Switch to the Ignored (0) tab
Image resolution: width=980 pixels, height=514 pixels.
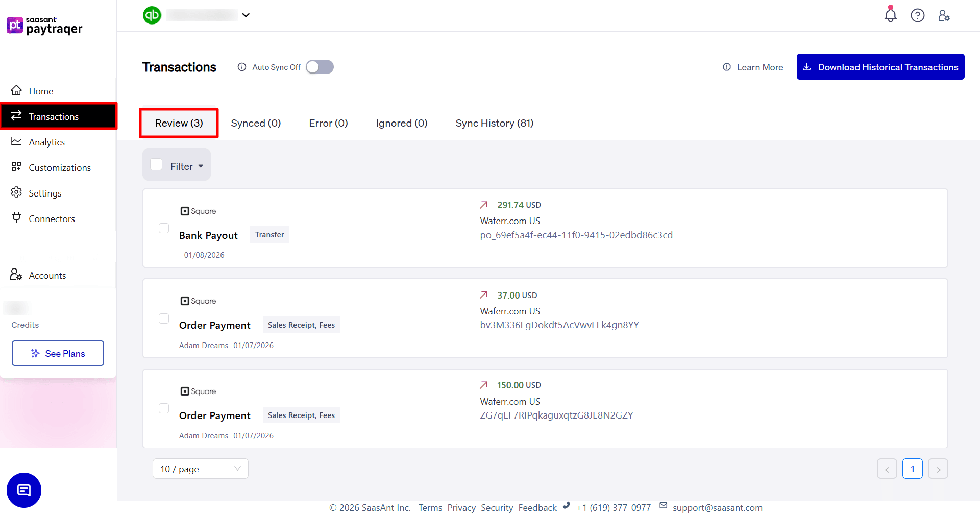(402, 123)
